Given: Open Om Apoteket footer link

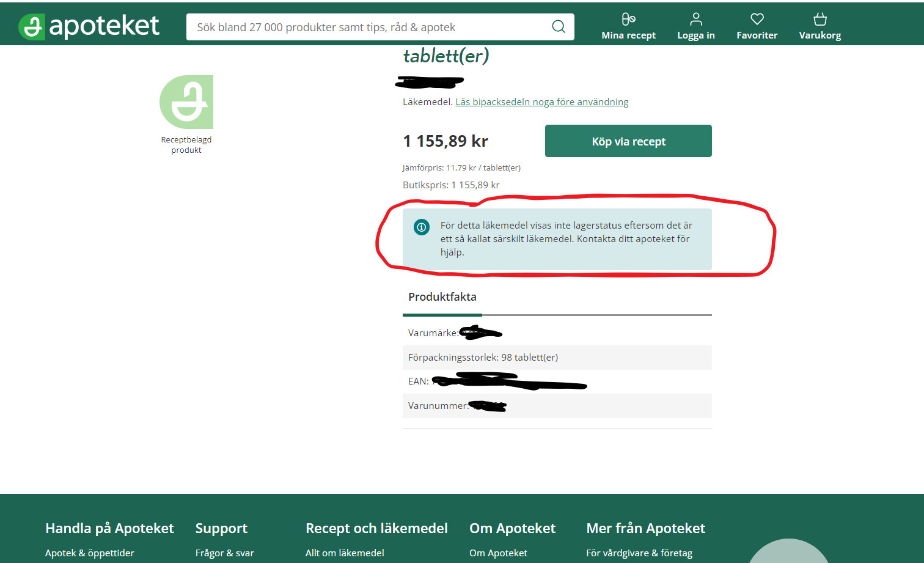Looking at the screenshot, I should click(498, 553).
